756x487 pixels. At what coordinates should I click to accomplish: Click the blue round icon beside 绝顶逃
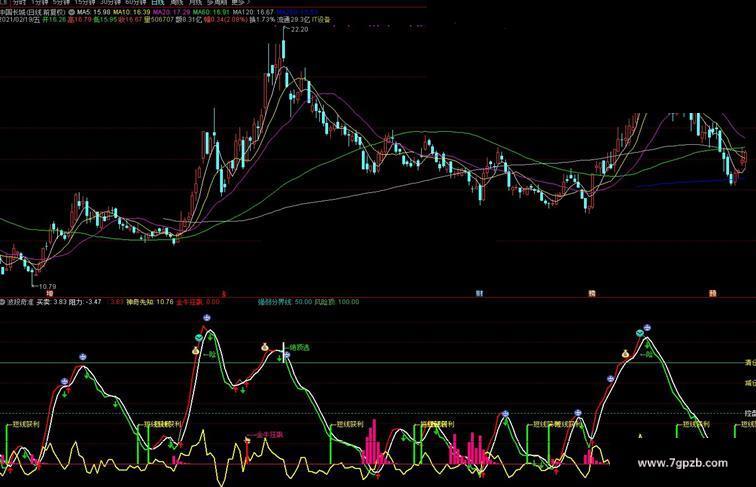[x=287, y=355]
